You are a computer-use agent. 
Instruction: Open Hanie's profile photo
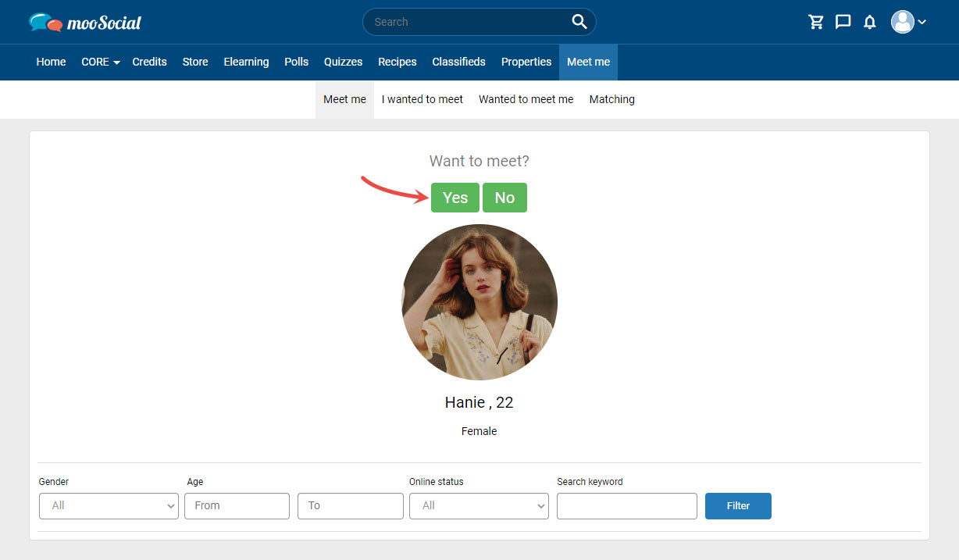[x=479, y=302]
